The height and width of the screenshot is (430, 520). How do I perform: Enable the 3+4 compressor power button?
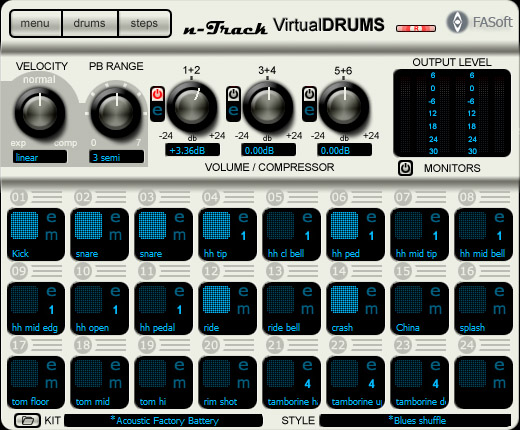pyautogui.click(x=233, y=94)
